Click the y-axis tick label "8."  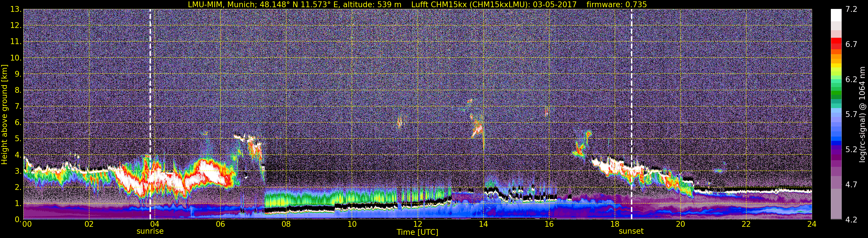point(18,90)
